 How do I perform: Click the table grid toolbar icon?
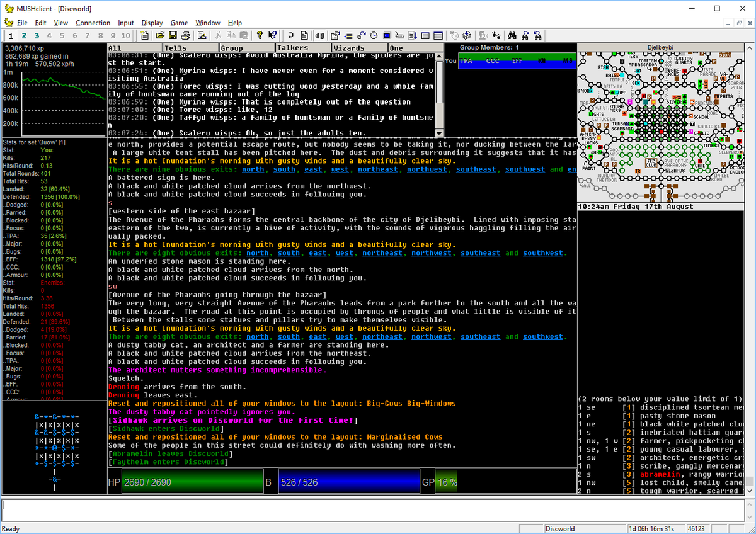438,35
